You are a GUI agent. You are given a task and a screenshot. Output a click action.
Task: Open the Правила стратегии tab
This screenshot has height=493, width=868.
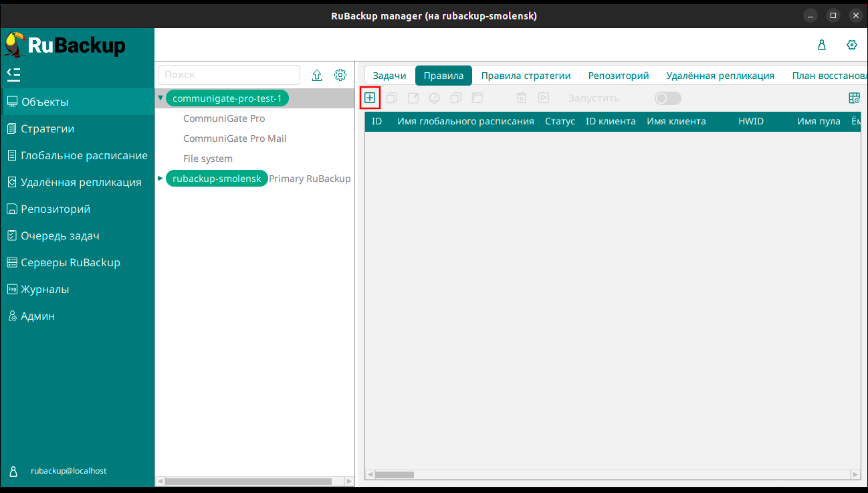point(526,76)
